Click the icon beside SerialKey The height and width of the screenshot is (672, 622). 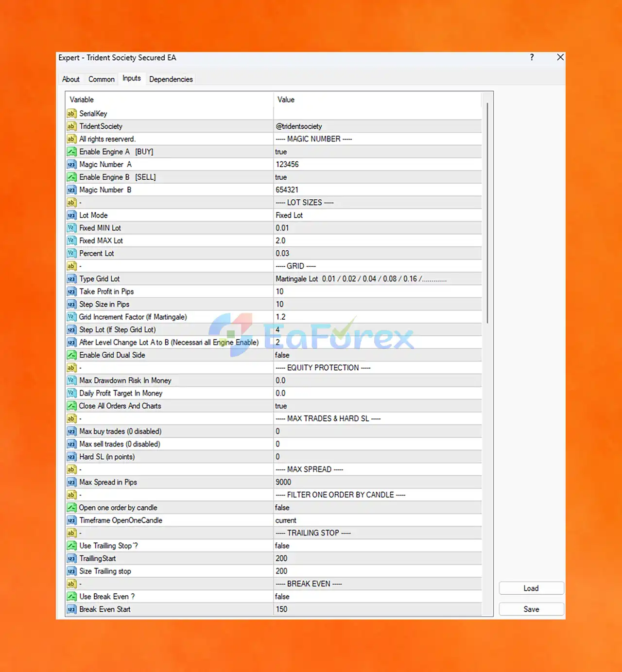71,114
